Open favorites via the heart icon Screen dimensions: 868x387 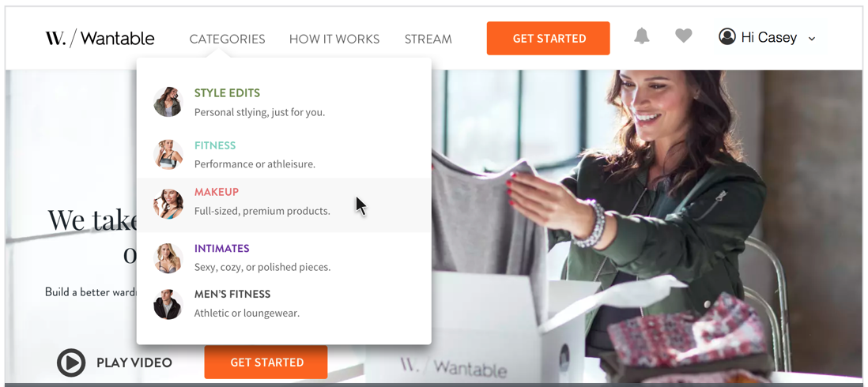point(684,36)
